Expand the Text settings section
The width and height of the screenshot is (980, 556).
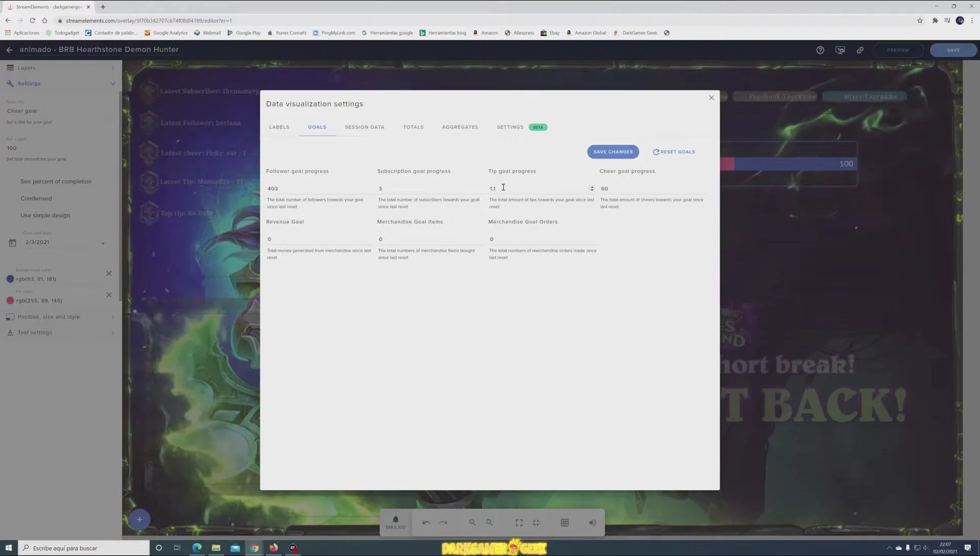[113, 333]
